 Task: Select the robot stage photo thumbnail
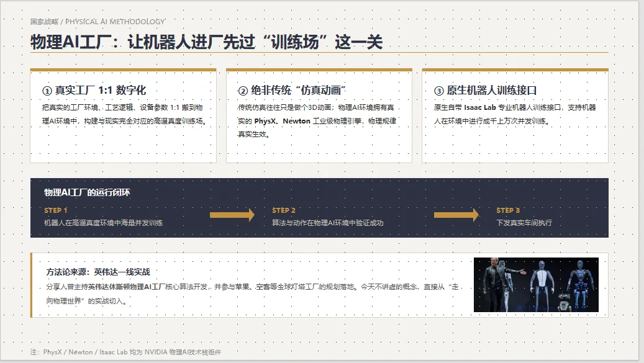coord(536,285)
